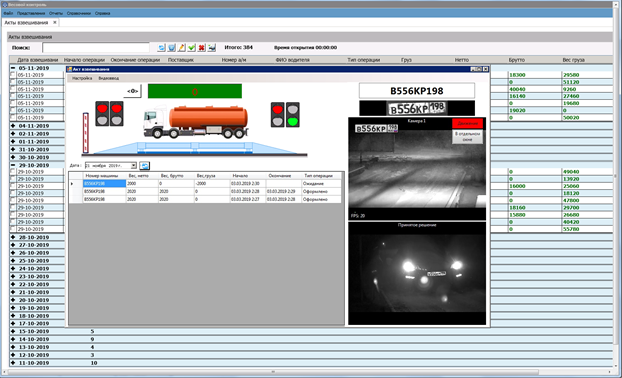Viewport: 622px width, 378px height.
Task: Click the left red traffic light pair
Action: pyautogui.click(x=109, y=113)
